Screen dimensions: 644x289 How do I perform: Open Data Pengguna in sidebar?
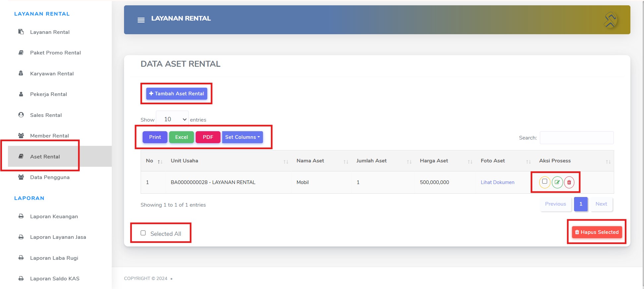pos(50,177)
